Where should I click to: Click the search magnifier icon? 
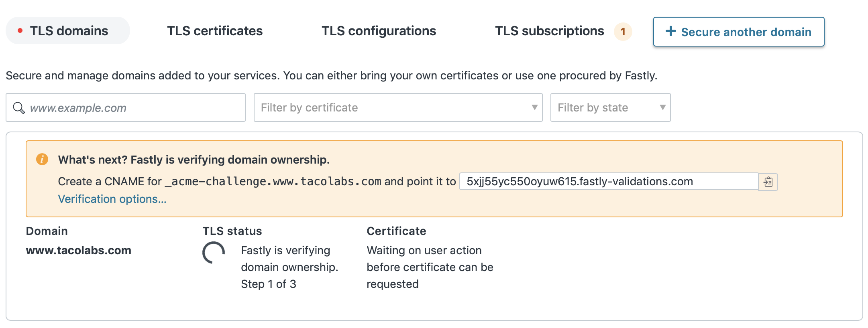click(19, 107)
